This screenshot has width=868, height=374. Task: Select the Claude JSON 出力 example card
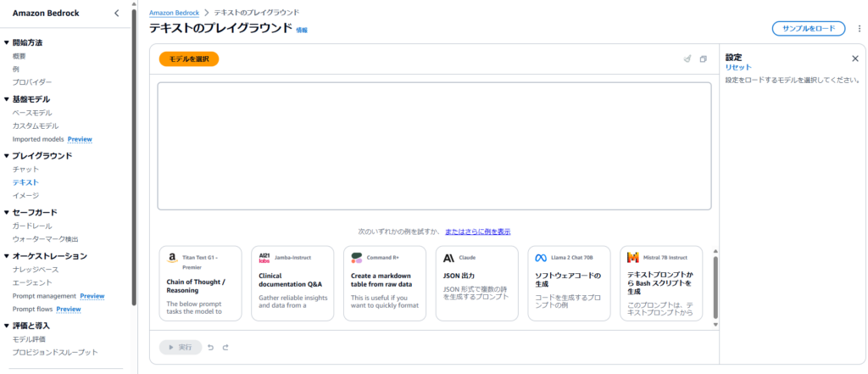(476, 283)
